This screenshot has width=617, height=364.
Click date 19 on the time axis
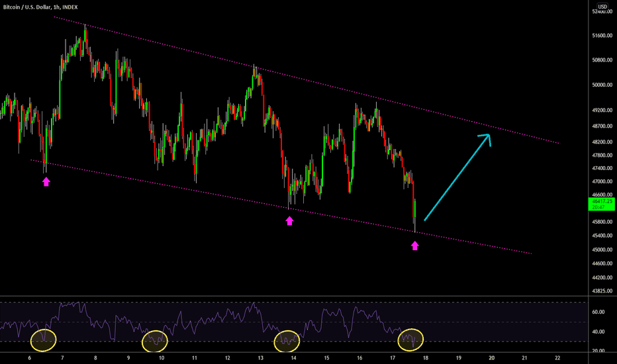tap(458, 358)
